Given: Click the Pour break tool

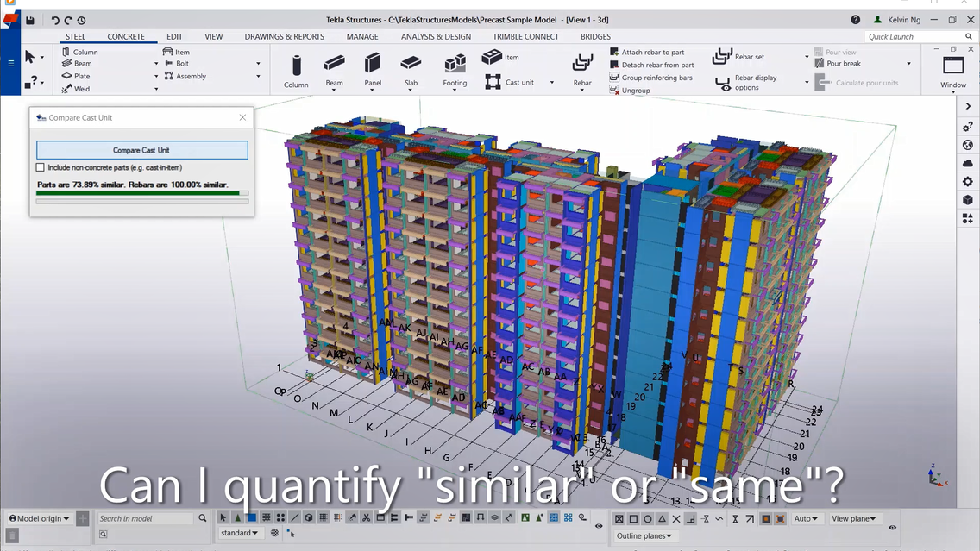Looking at the screenshot, I should [838, 64].
